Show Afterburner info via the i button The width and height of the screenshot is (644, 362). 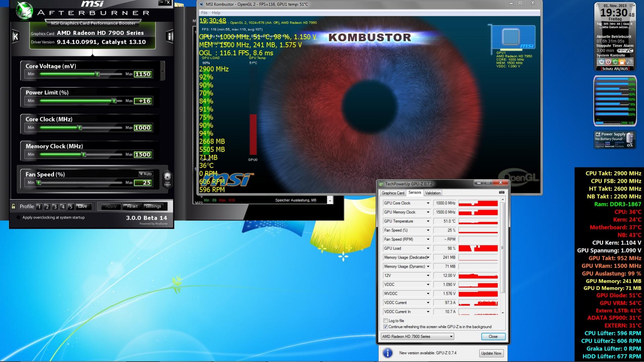pyautogui.click(x=170, y=36)
